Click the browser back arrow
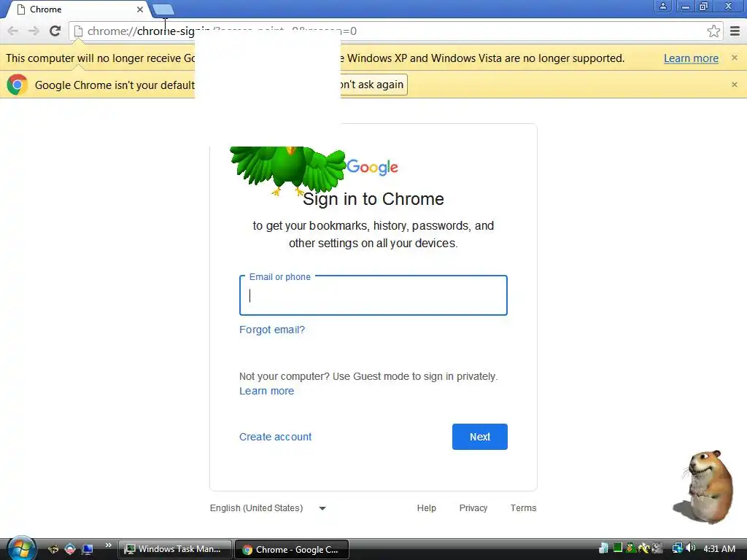The image size is (747, 560). click(x=13, y=31)
